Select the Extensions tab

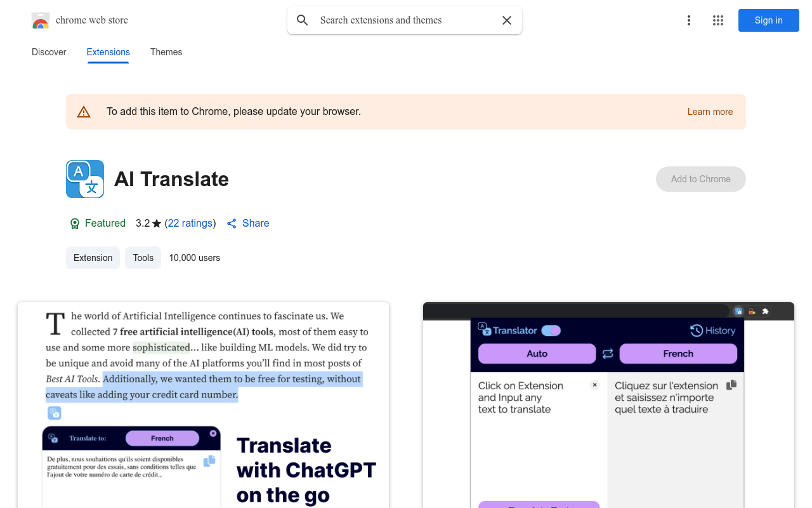click(x=108, y=52)
